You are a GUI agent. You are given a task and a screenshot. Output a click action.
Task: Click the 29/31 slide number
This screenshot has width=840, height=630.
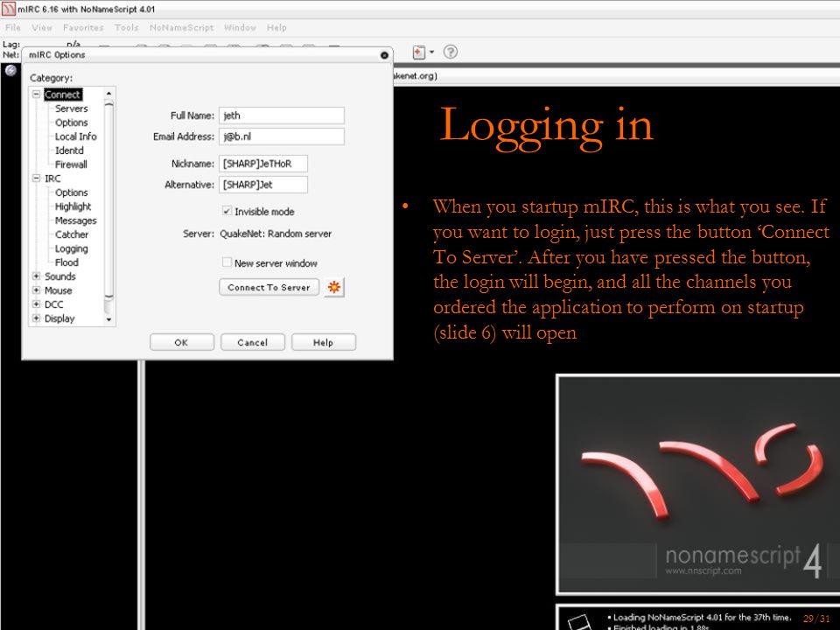(x=816, y=619)
